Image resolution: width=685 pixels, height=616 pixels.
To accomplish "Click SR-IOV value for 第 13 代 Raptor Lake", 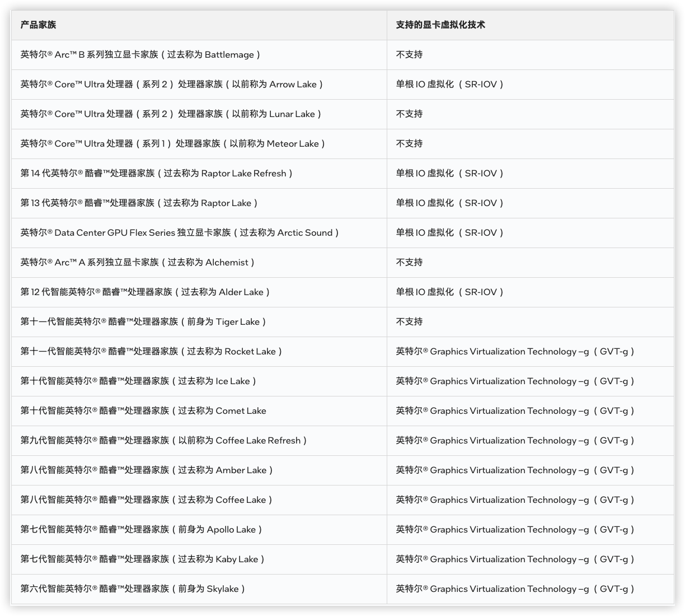I will pos(450,203).
